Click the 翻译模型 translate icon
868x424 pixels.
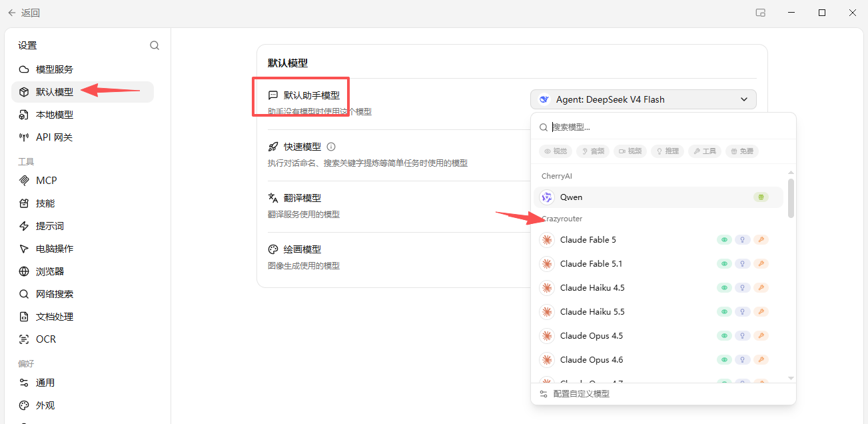pos(273,198)
